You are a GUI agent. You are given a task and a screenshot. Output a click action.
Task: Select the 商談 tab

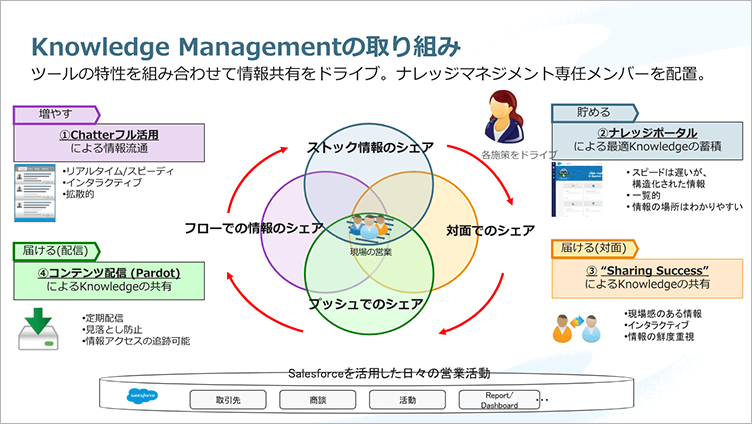[318, 399]
